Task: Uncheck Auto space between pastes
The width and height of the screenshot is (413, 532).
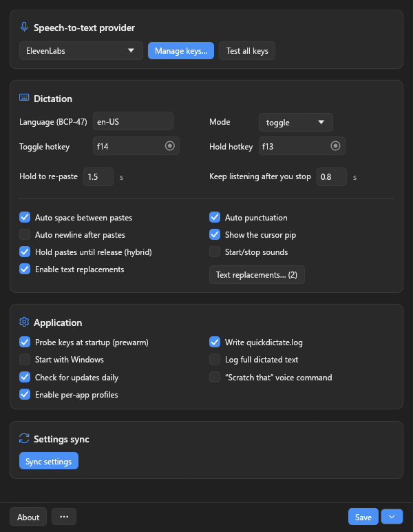Action: [x=25, y=217]
